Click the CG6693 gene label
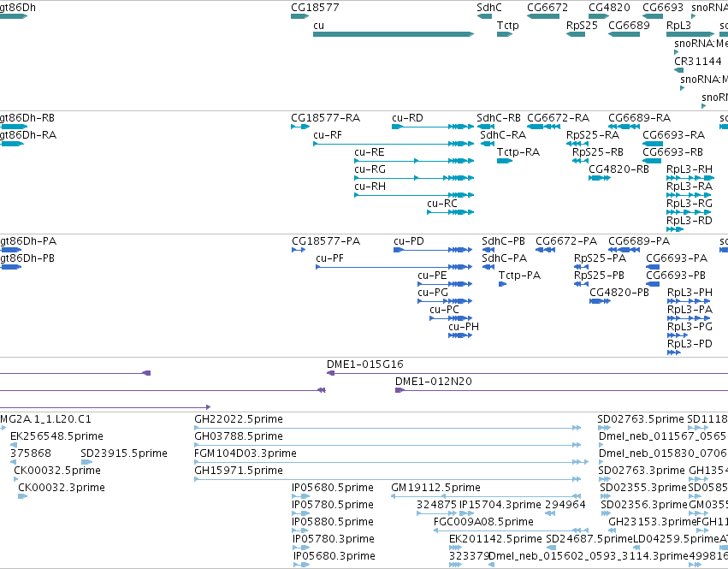The height and width of the screenshot is (569, 728). [x=662, y=8]
